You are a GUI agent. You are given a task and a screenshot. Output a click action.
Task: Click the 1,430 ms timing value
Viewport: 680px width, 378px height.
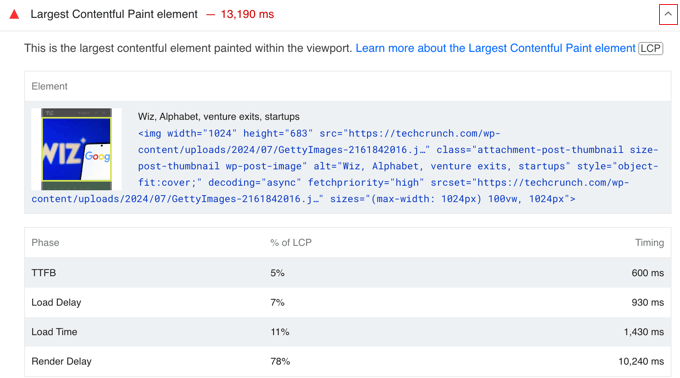pyautogui.click(x=644, y=332)
